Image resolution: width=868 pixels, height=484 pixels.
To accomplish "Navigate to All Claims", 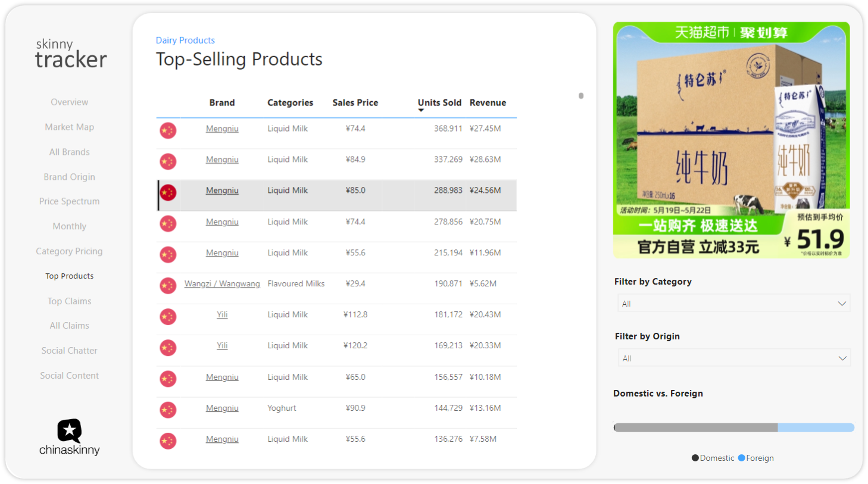I will pyautogui.click(x=69, y=326).
